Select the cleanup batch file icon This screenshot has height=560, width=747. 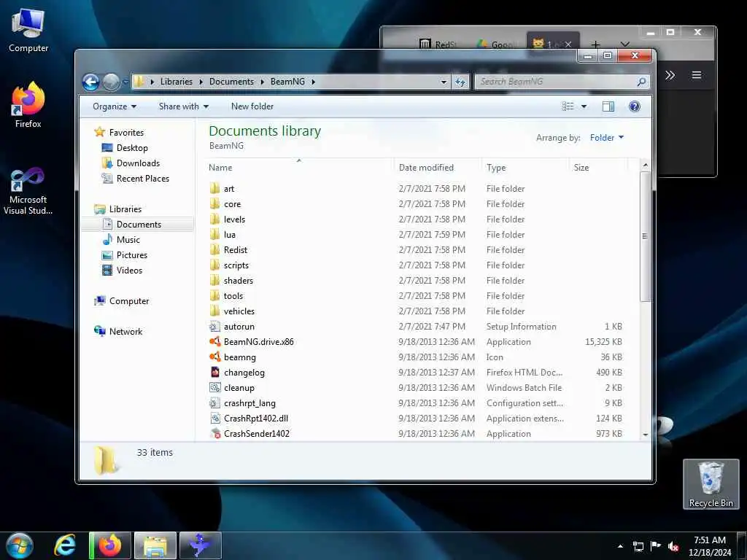(x=215, y=388)
